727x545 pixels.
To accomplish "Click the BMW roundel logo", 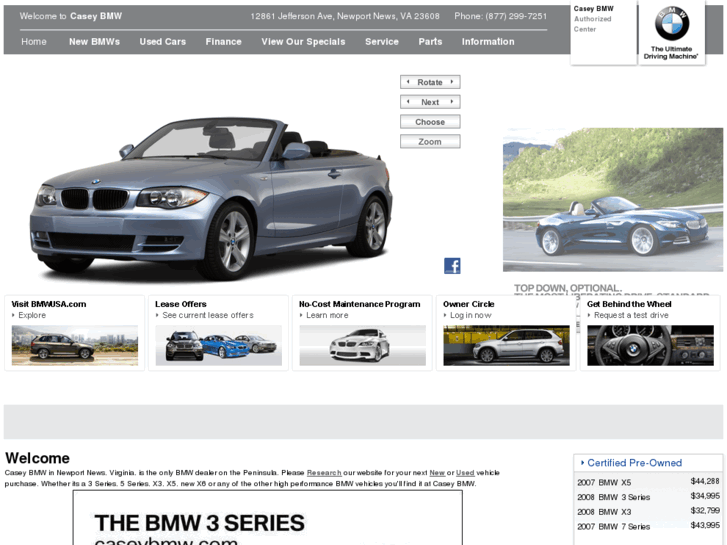I will click(x=672, y=23).
